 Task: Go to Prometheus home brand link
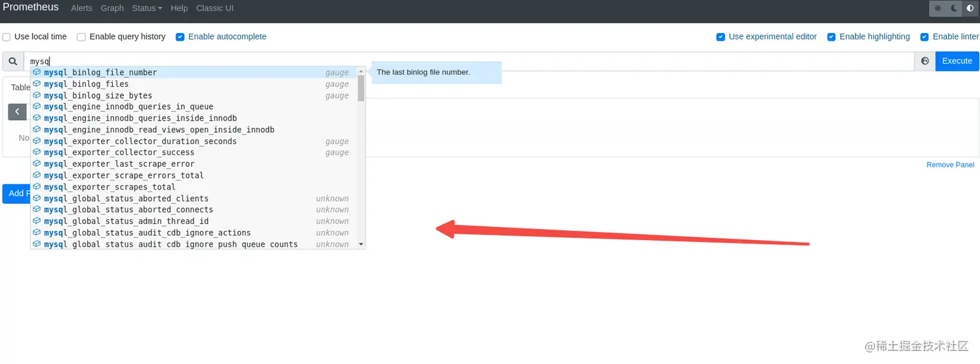(30, 8)
